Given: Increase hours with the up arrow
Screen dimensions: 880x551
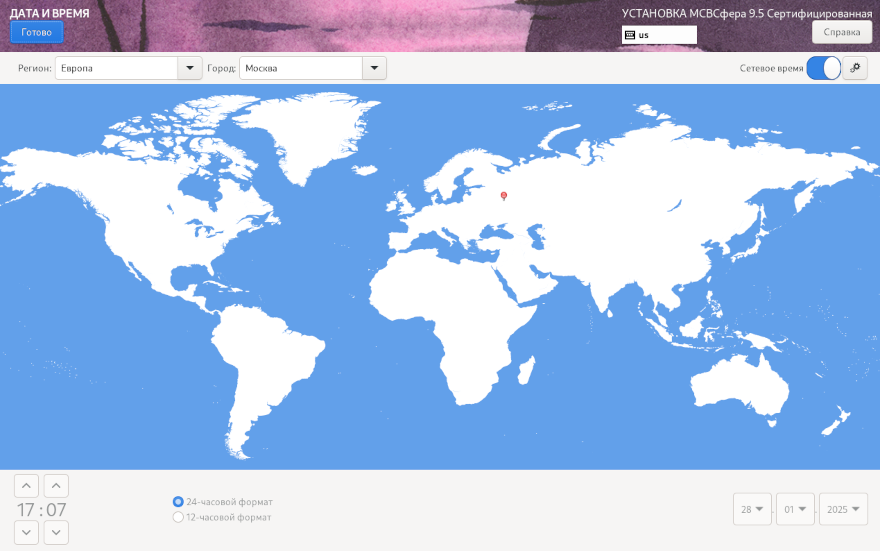Looking at the screenshot, I should [27, 486].
